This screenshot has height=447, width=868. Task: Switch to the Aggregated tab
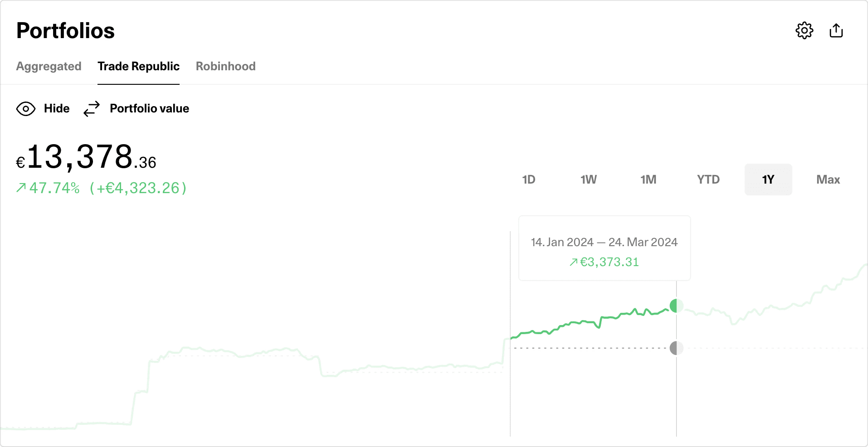click(49, 66)
